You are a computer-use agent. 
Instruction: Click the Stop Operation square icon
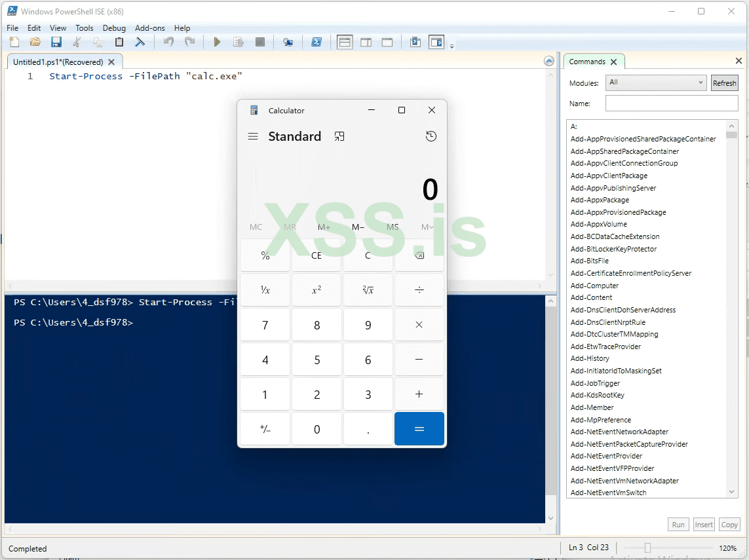pyautogui.click(x=260, y=42)
